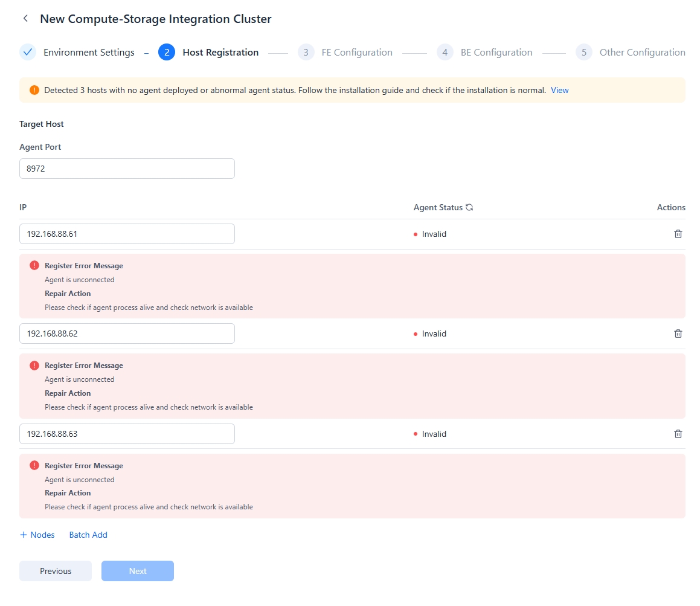The height and width of the screenshot is (606, 700).
Task: Select the Host Registration step
Action: [x=220, y=52]
